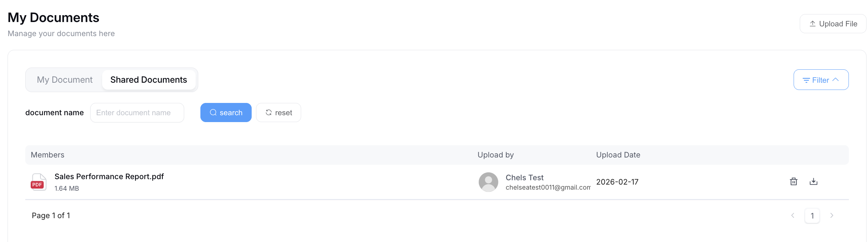Viewport: 868px width, 242px height.
Task: Collapse the Filter panel using the chevron
Action: click(x=836, y=79)
